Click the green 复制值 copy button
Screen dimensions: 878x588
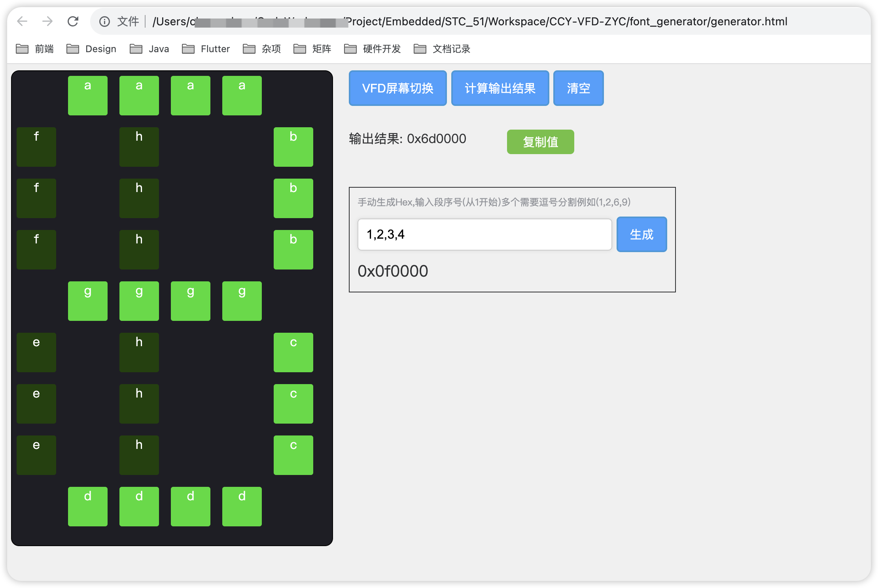[540, 141]
